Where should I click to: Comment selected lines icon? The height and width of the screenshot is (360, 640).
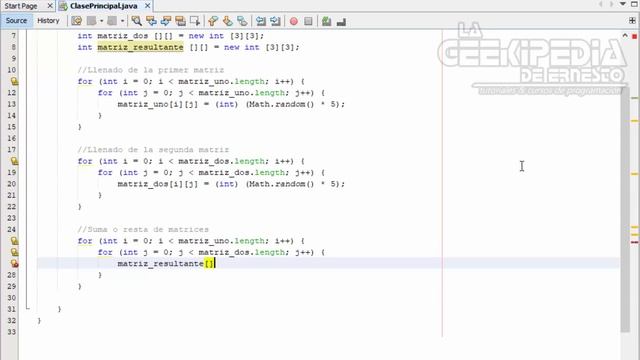pyautogui.click(x=326, y=21)
